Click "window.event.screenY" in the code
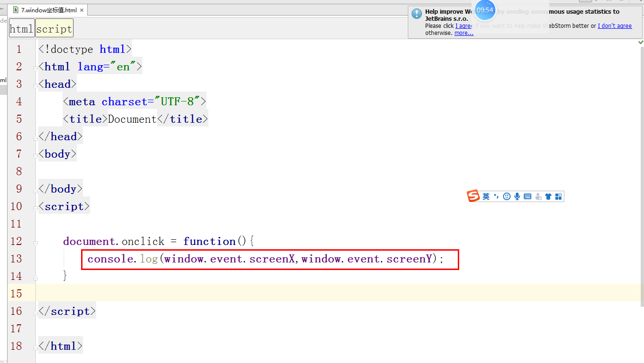 click(x=367, y=259)
